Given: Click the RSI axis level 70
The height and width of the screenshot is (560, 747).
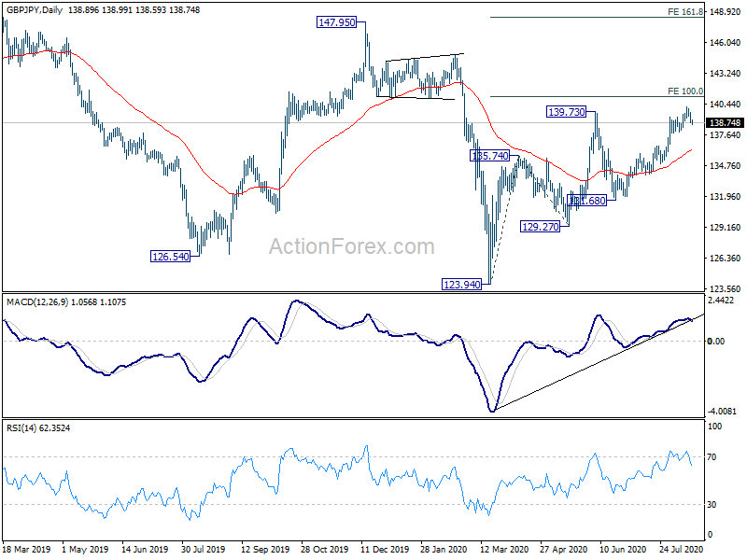Looking at the screenshot, I should (x=712, y=457).
